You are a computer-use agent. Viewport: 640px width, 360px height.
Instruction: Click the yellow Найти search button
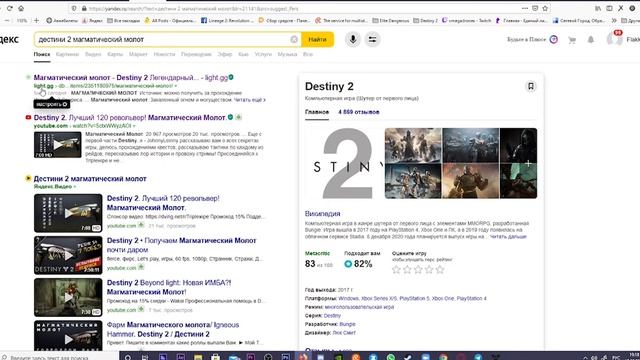click(317, 39)
